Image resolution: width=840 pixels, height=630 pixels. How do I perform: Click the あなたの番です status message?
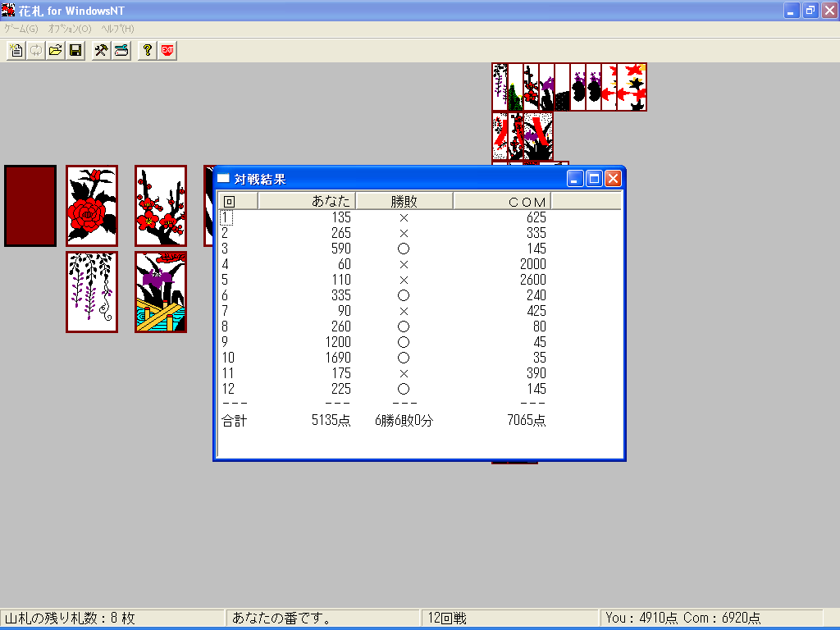tap(323, 618)
